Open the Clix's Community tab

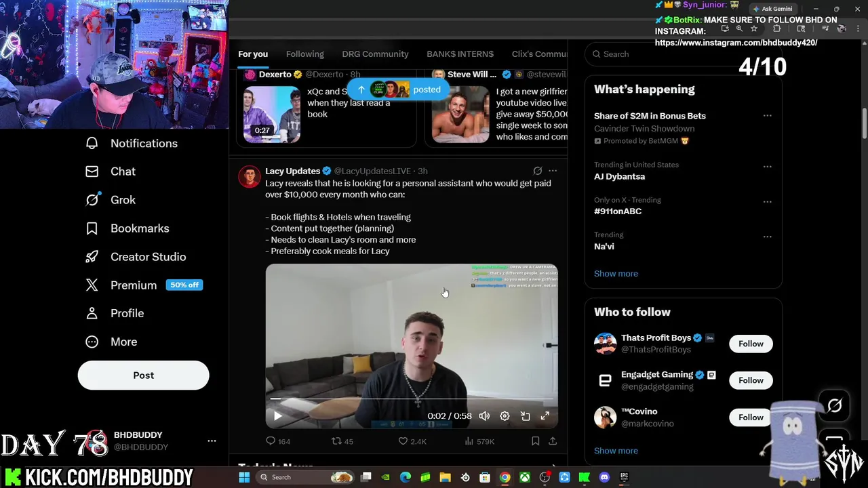539,54
